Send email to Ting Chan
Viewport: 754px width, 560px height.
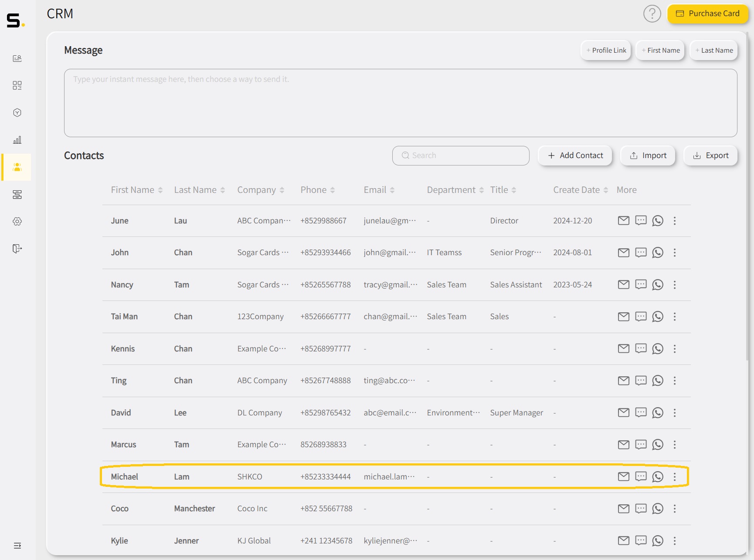[624, 381]
